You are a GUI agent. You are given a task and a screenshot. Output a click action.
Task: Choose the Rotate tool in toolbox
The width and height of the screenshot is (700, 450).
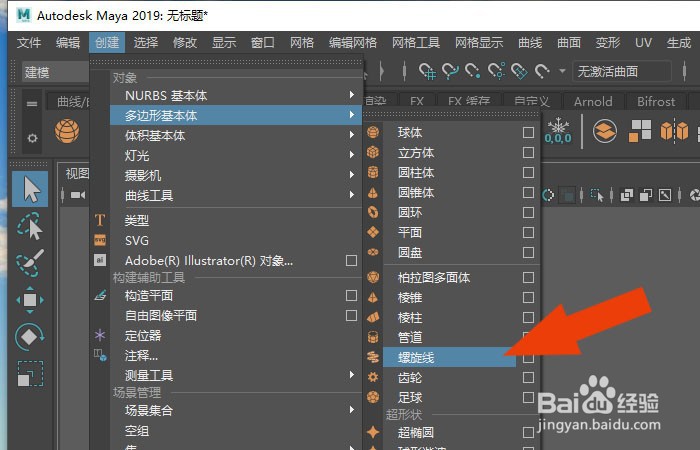coord(30,337)
